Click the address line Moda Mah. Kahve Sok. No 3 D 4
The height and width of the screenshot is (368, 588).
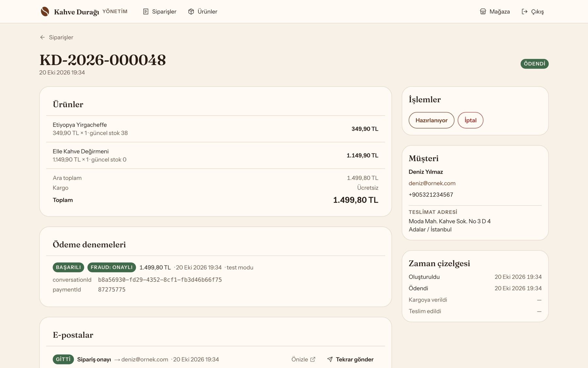[449, 221]
